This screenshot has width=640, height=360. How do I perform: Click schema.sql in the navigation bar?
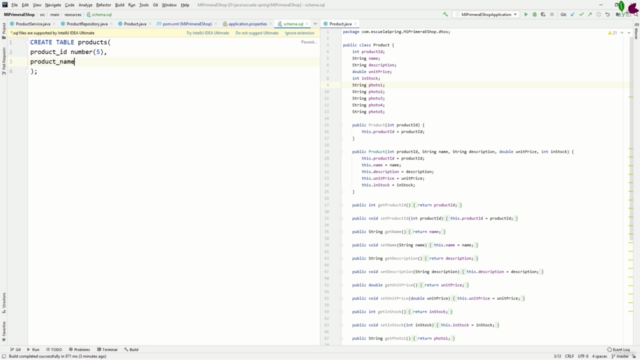point(99,15)
